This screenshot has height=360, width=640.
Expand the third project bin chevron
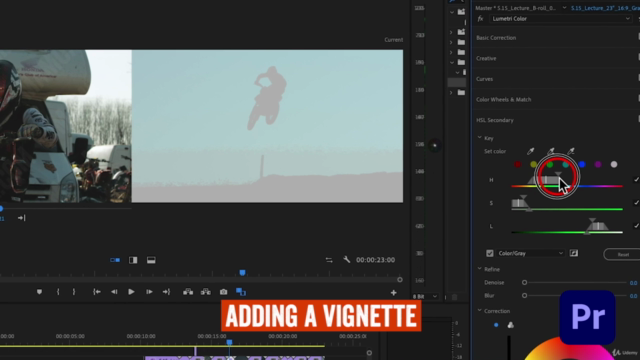pos(451,42)
